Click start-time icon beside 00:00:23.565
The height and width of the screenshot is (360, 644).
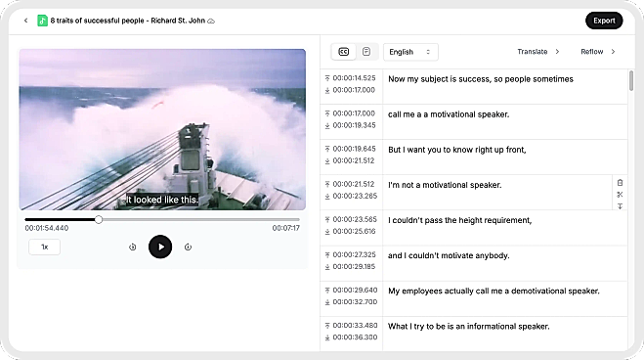coord(327,219)
